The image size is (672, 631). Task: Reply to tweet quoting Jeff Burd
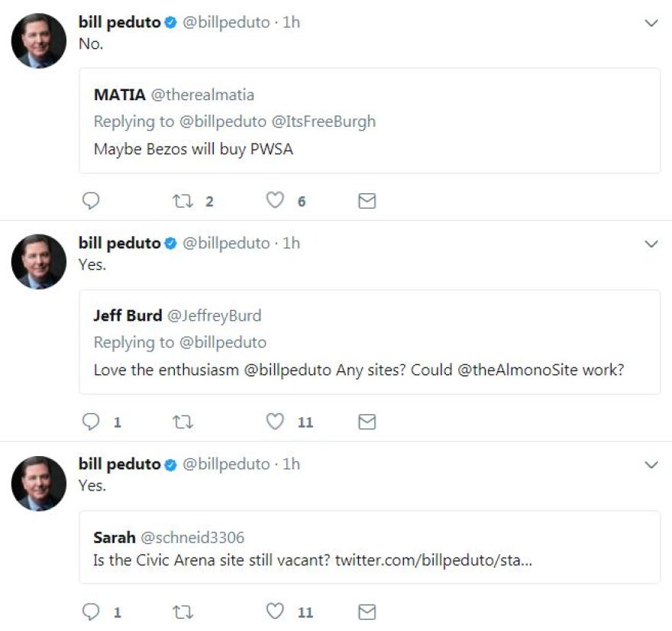(x=91, y=422)
